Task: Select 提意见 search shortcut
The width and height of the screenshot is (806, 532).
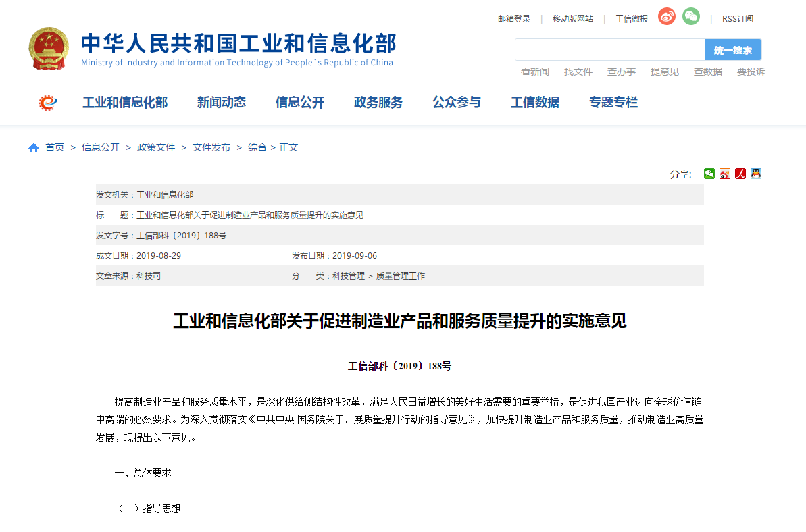Action: pyautogui.click(x=665, y=72)
